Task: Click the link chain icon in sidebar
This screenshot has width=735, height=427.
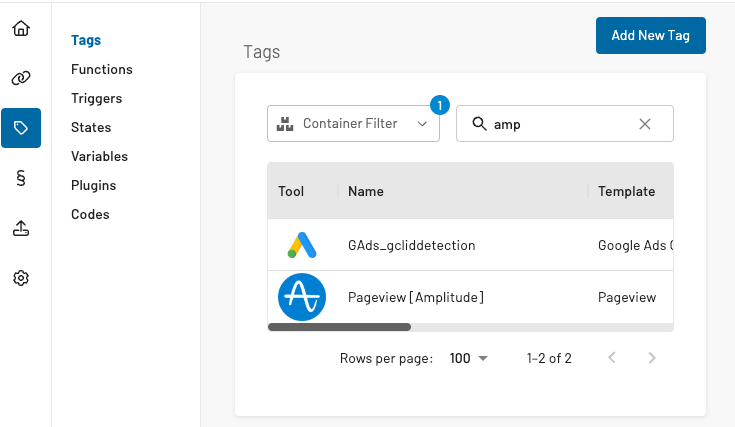Action: 21,78
